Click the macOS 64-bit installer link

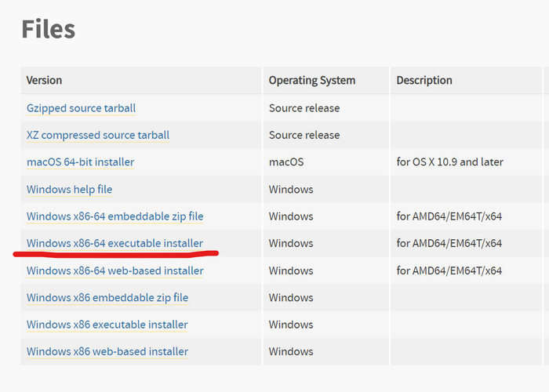pyautogui.click(x=80, y=162)
